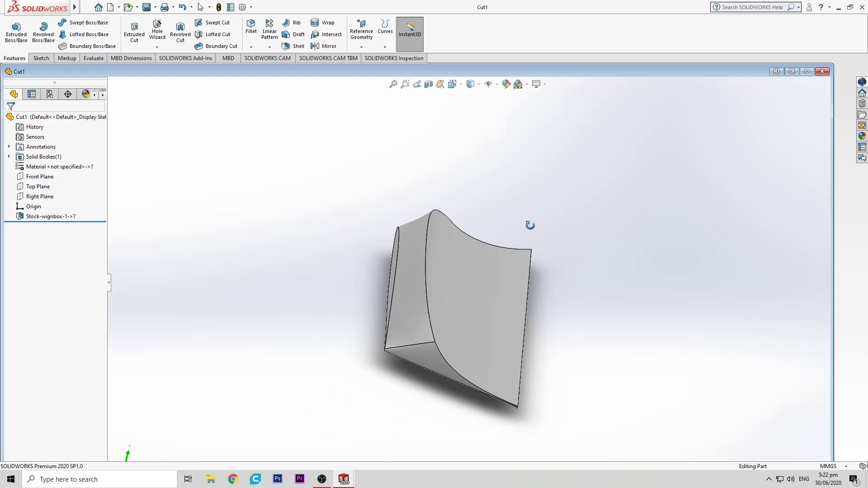868x488 pixels.
Task: Select the Extruded Boss/Base tool
Action: 16,32
